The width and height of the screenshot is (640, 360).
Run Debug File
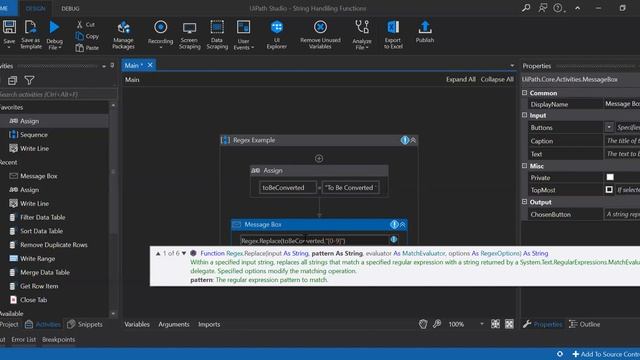54,35
